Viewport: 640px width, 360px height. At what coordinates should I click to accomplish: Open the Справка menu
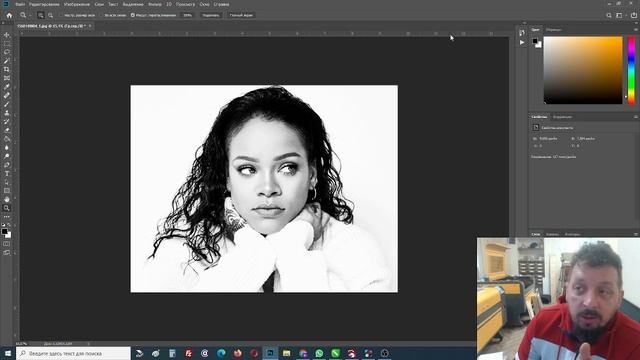221,4
